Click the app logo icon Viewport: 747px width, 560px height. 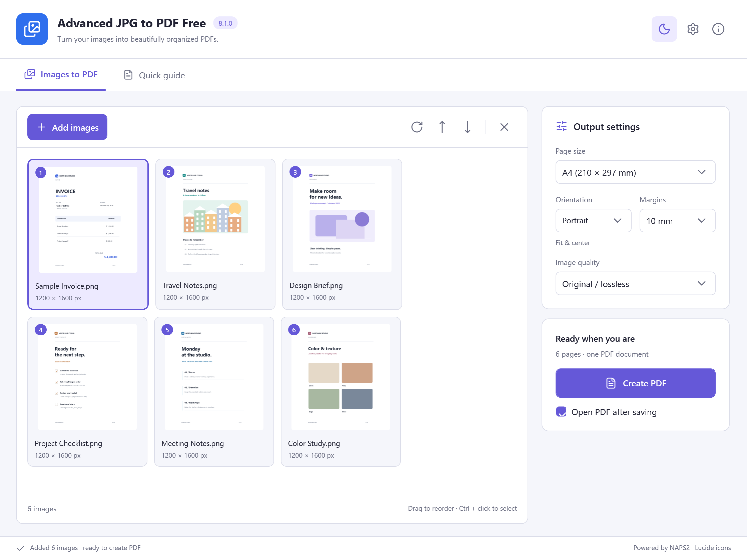[32, 29]
